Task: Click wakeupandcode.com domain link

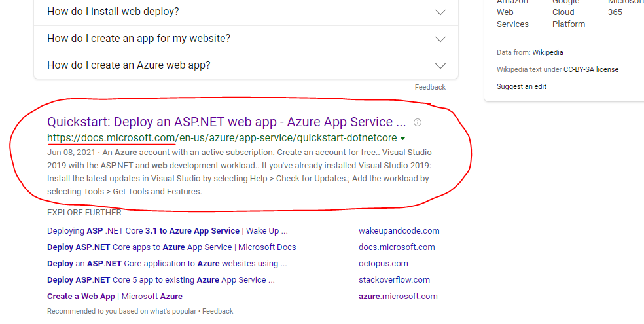Action: click(x=399, y=231)
